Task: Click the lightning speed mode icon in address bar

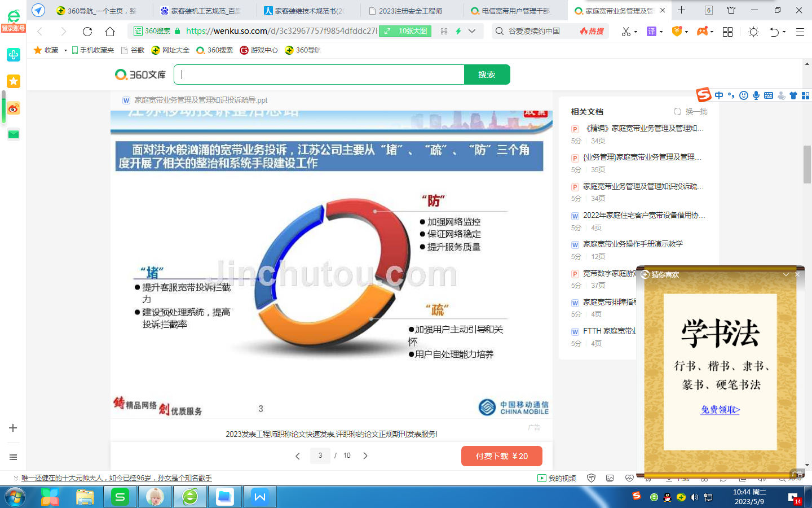Action: click(458, 31)
